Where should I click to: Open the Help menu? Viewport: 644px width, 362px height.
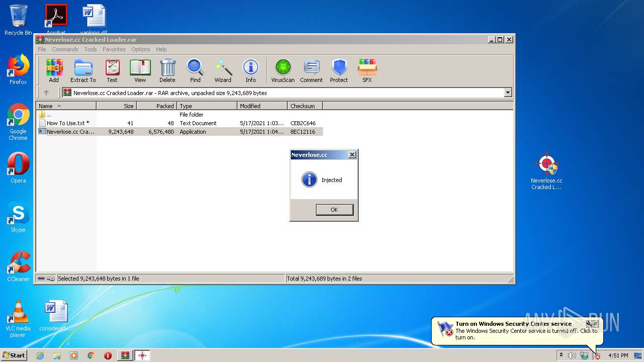pyautogui.click(x=161, y=49)
